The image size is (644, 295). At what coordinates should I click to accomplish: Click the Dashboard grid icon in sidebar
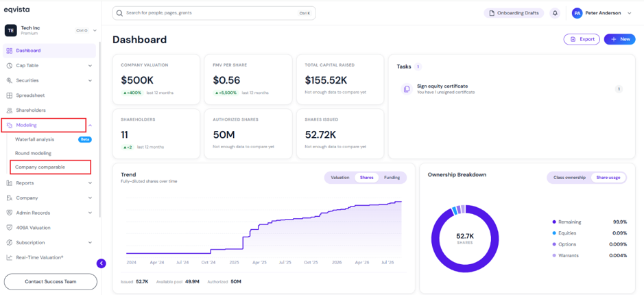click(10, 51)
